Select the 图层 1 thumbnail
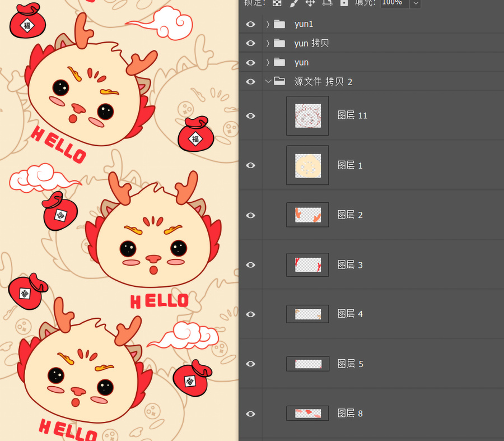 click(x=307, y=165)
